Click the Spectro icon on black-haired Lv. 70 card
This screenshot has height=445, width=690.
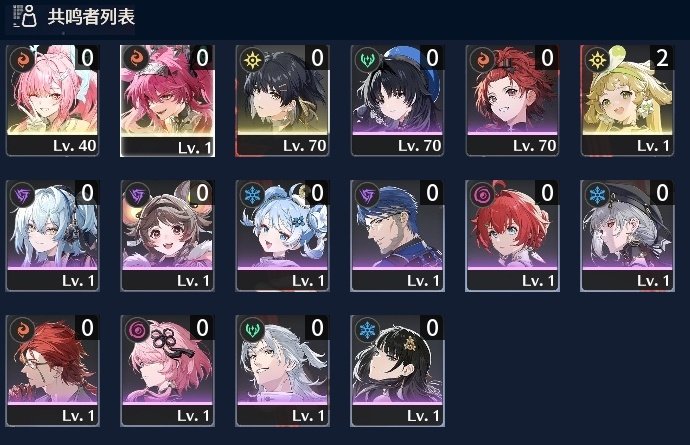click(253, 59)
